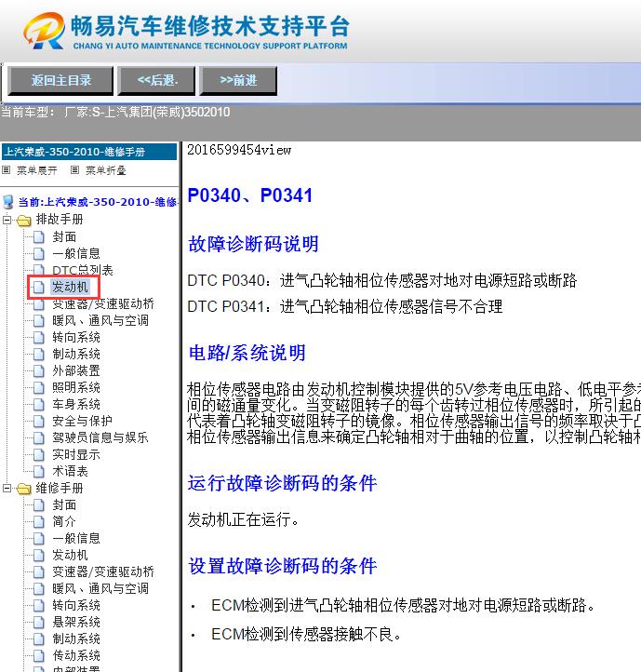Click the 2016599454view text
Viewport: 641px width, 672px height.
pos(239,150)
